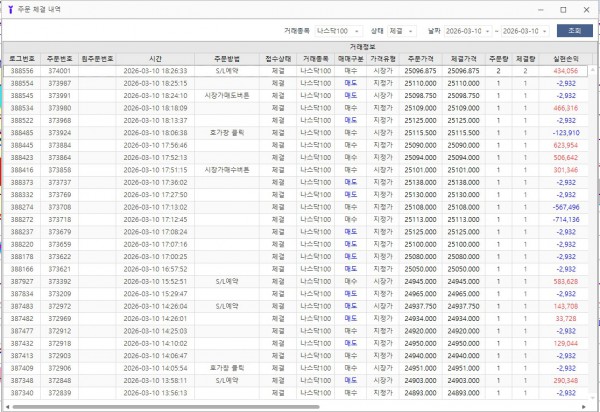This screenshot has height=412, width=600.
Task: Click the 체결가격 column header
Action: coord(464,59)
